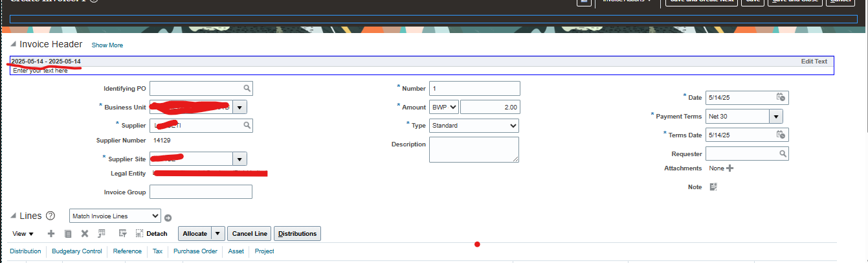The height and width of the screenshot is (263, 868).
Task: Open the Distributions button
Action: tap(298, 233)
